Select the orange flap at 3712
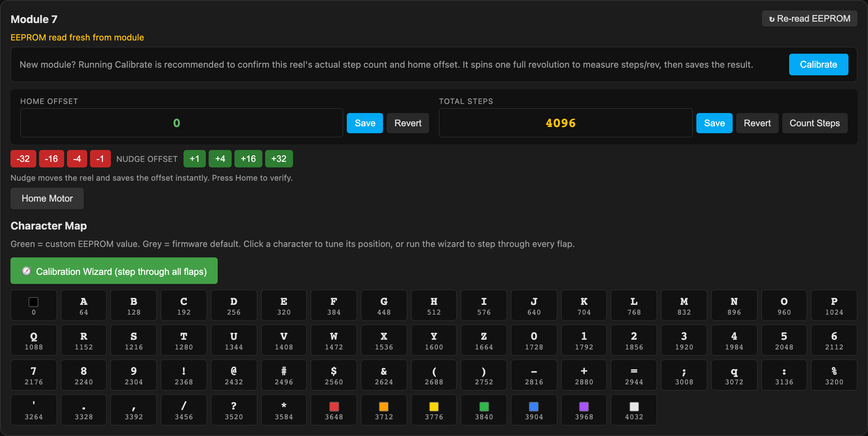Screen dimensions: 868x436 pyautogui.click(x=384, y=410)
